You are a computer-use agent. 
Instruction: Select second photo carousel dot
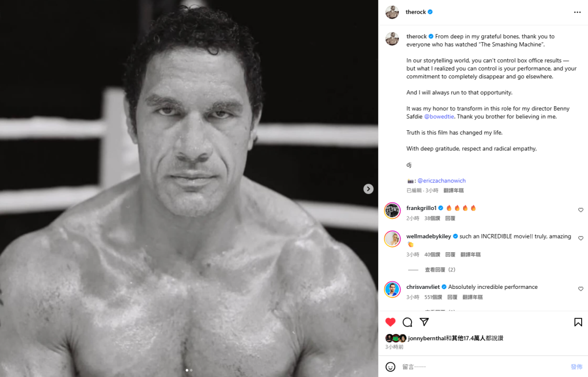click(x=191, y=370)
